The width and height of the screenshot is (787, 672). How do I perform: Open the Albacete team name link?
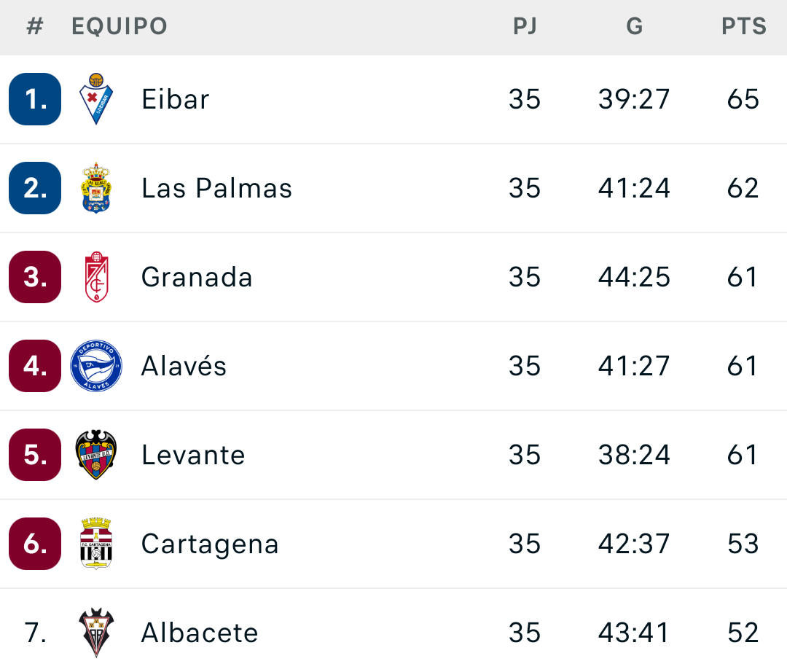pyautogui.click(x=200, y=633)
